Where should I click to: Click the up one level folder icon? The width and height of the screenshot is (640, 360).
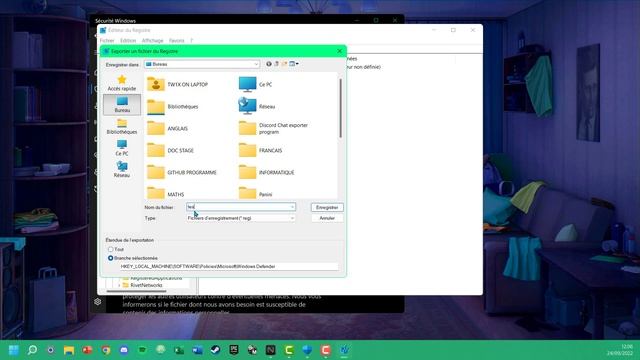[x=276, y=64]
